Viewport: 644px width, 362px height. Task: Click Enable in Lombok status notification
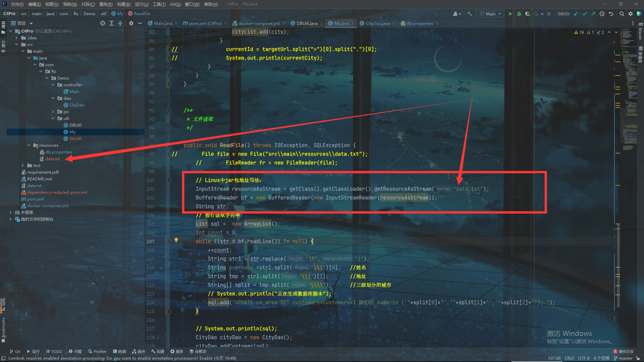(x=206, y=358)
